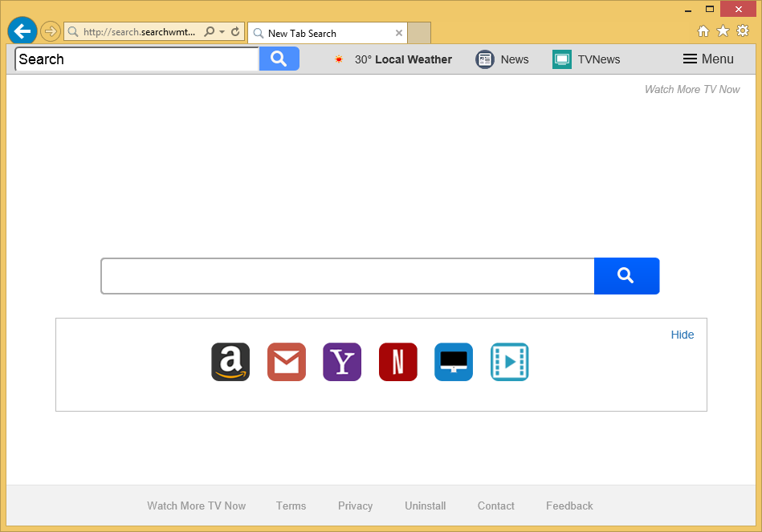This screenshot has width=762, height=532.
Task: Open the Favorites star icon
Action: point(723,31)
